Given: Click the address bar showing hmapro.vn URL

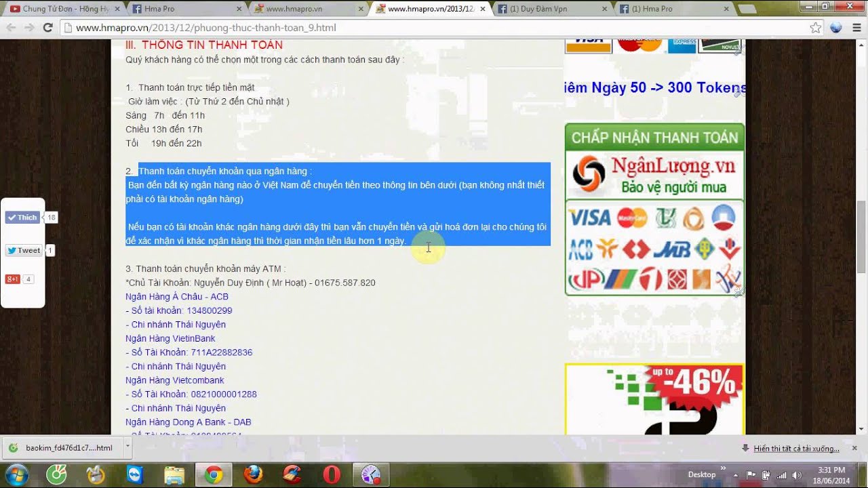Looking at the screenshot, I should point(434,28).
